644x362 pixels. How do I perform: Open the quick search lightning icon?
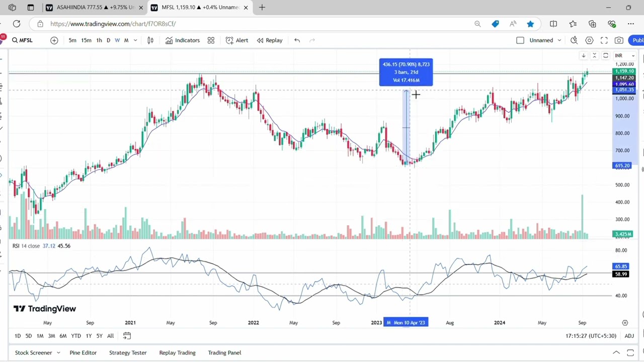(574, 40)
